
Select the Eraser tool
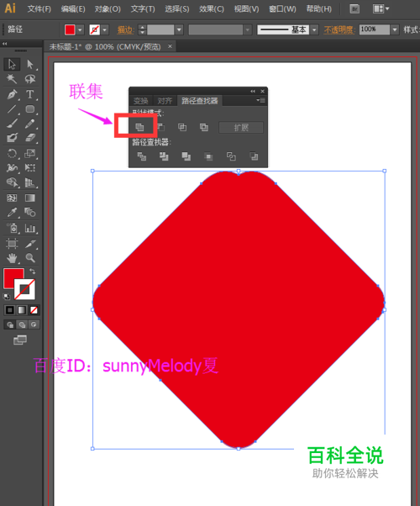[x=30, y=138]
